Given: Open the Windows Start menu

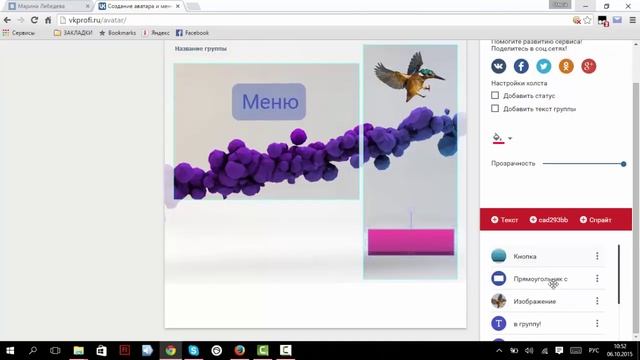Looking at the screenshot, I should (10, 350).
